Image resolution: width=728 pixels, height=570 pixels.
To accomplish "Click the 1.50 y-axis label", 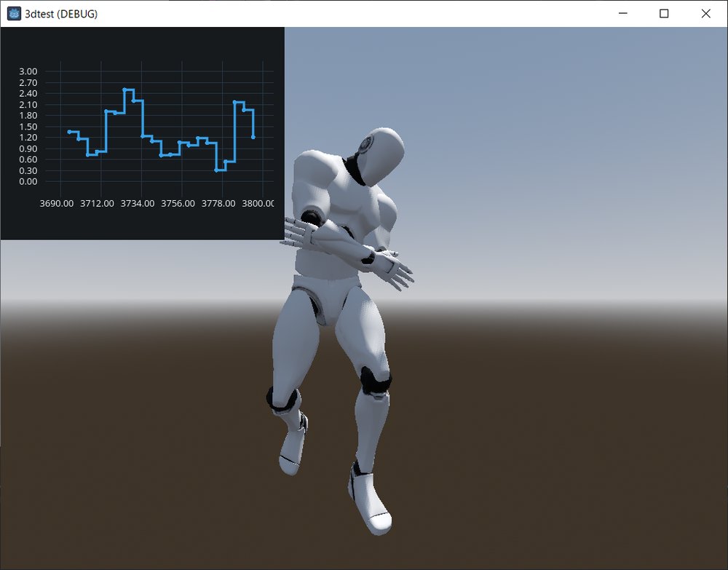I will [x=28, y=127].
